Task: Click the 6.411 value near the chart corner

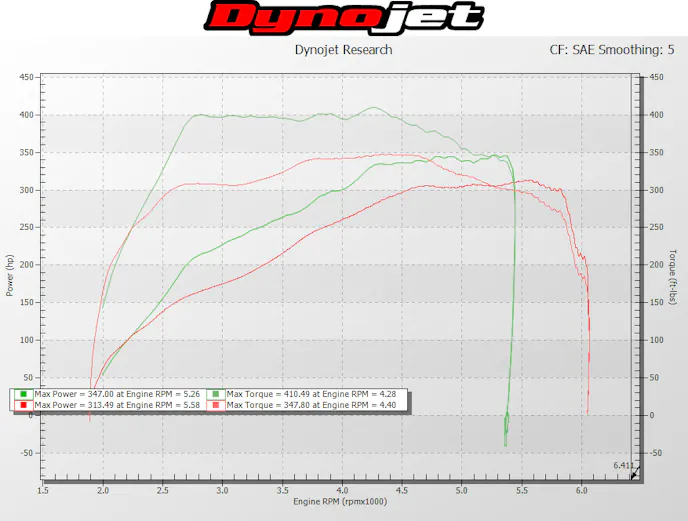Action: click(x=622, y=465)
